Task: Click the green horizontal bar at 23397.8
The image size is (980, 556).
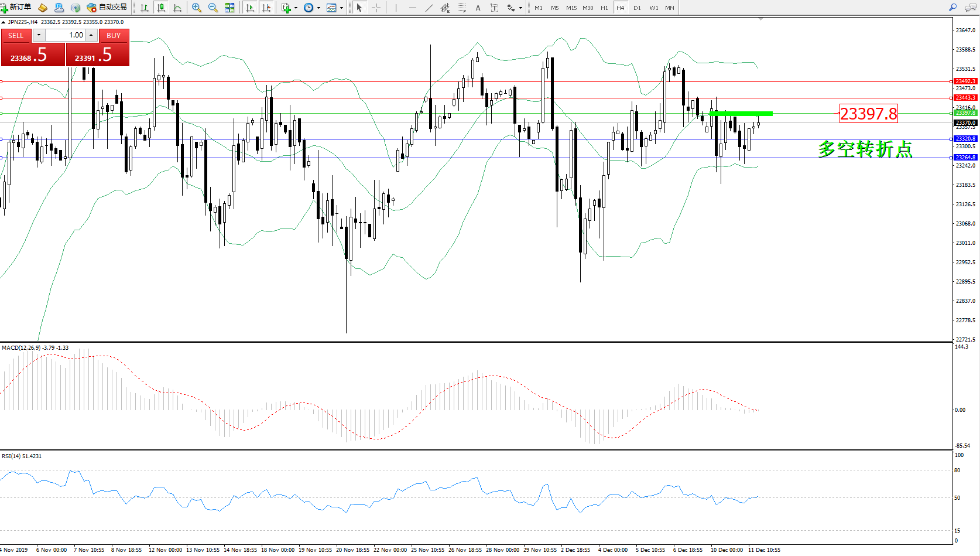Action: [741, 114]
